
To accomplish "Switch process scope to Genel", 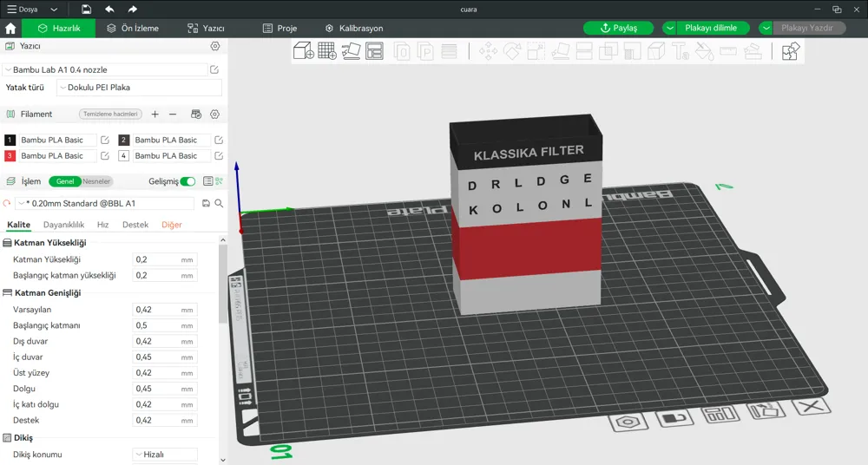I will point(65,181).
